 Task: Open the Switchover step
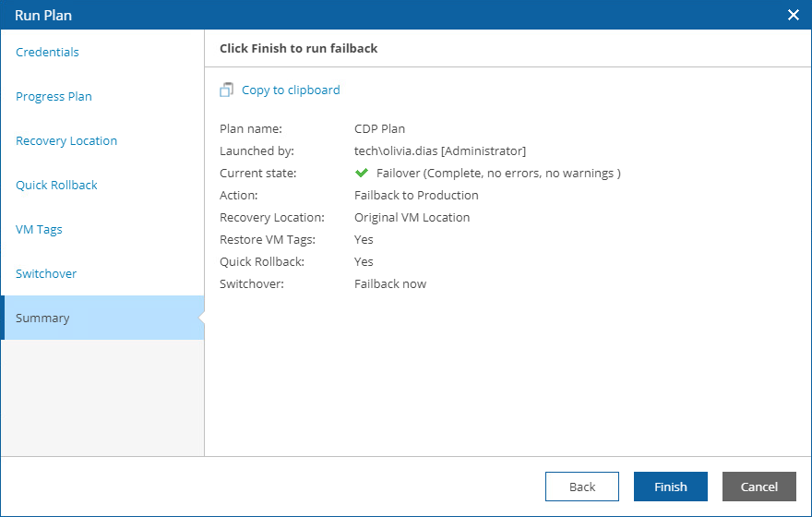[x=46, y=273]
